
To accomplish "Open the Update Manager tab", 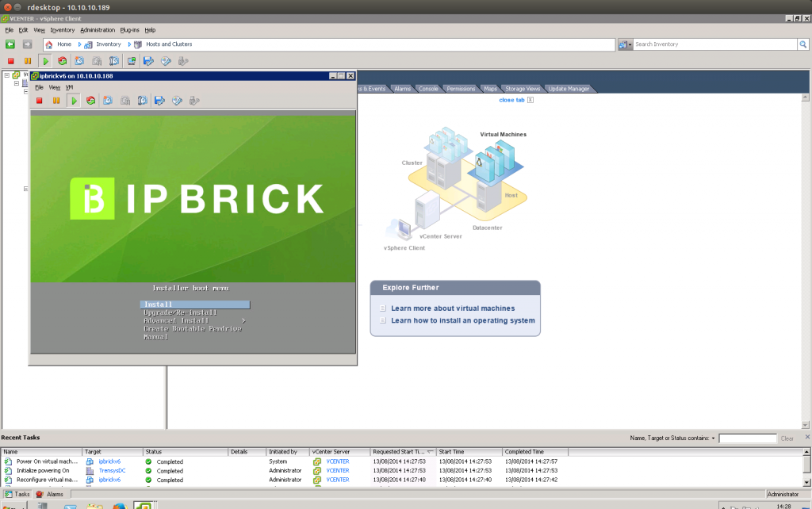I will (x=569, y=88).
